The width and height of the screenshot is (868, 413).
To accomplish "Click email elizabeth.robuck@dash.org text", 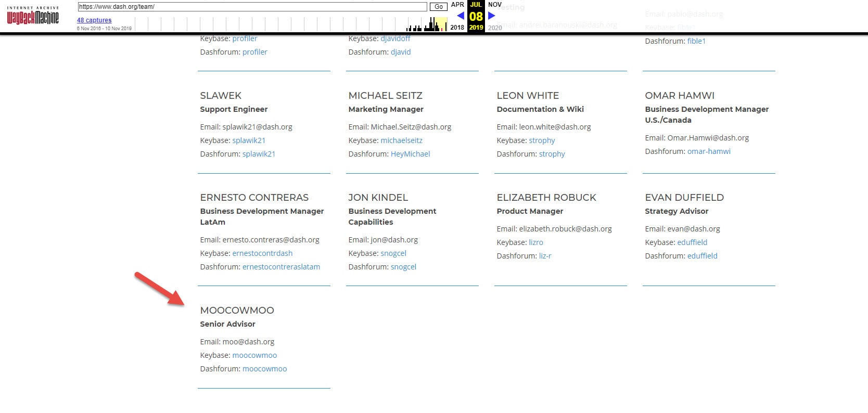I will tap(565, 229).
